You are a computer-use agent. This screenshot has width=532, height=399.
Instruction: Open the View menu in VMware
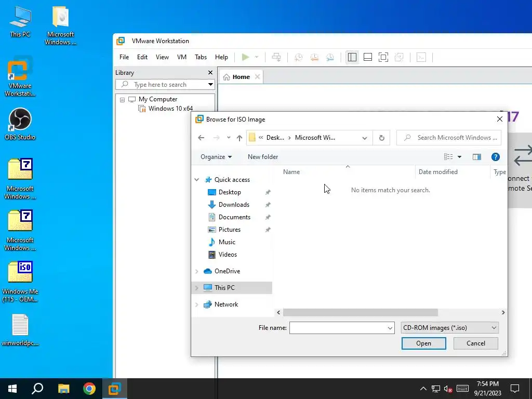coord(162,57)
